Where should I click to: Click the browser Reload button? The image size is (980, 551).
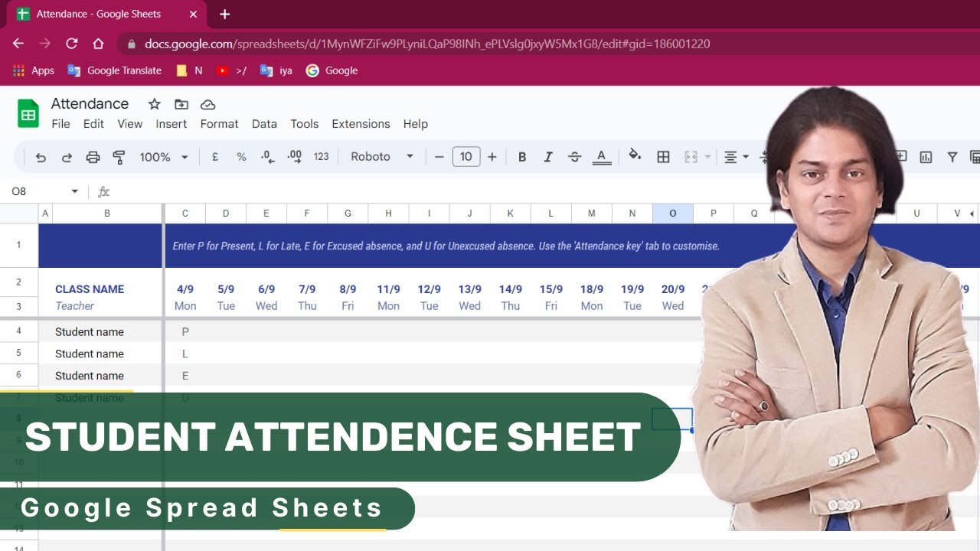click(x=72, y=44)
